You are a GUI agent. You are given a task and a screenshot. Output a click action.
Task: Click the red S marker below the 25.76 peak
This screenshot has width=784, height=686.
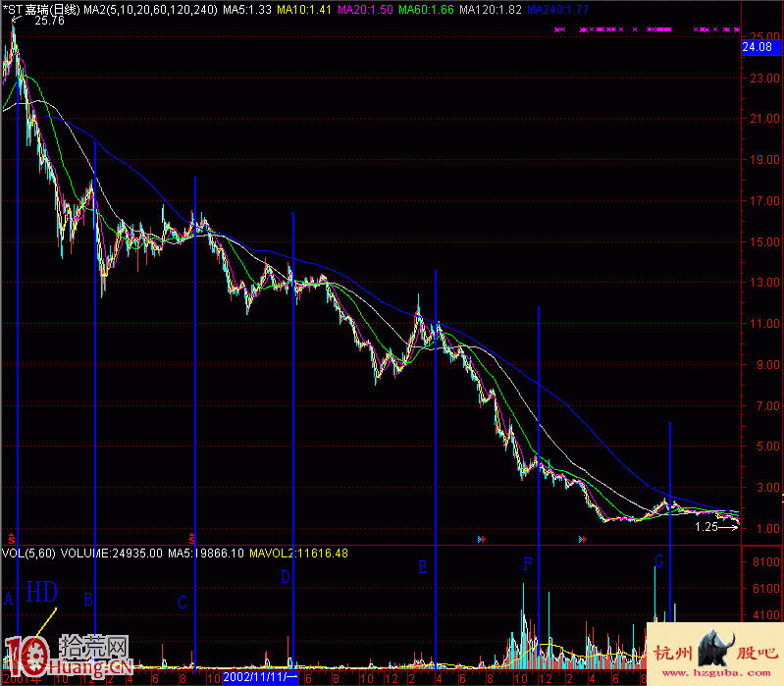click(x=12, y=539)
